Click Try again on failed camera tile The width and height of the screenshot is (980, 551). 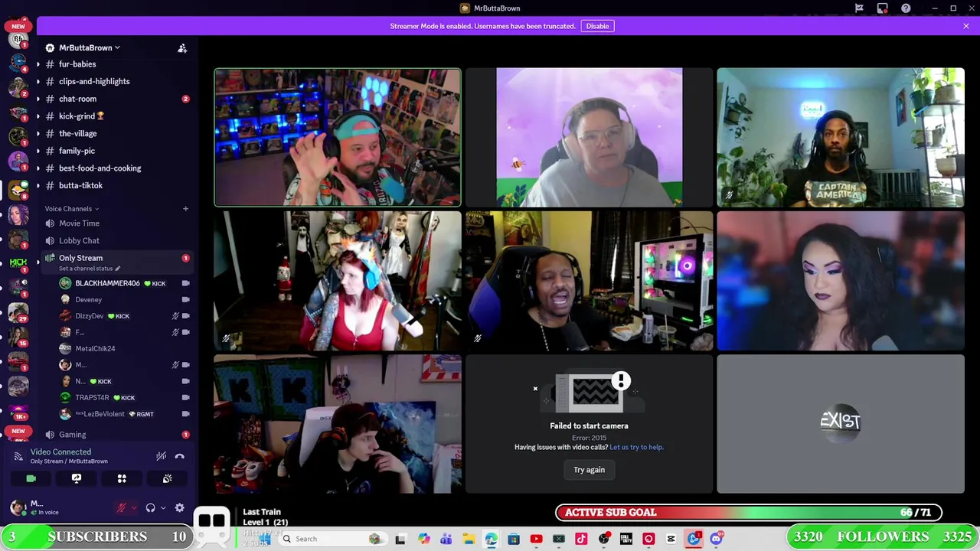(589, 470)
